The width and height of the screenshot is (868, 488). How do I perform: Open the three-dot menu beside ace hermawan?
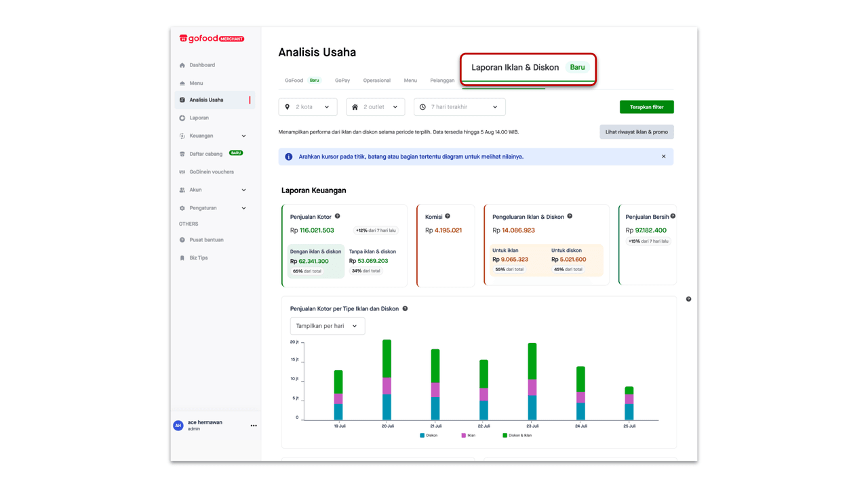(254, 426)
